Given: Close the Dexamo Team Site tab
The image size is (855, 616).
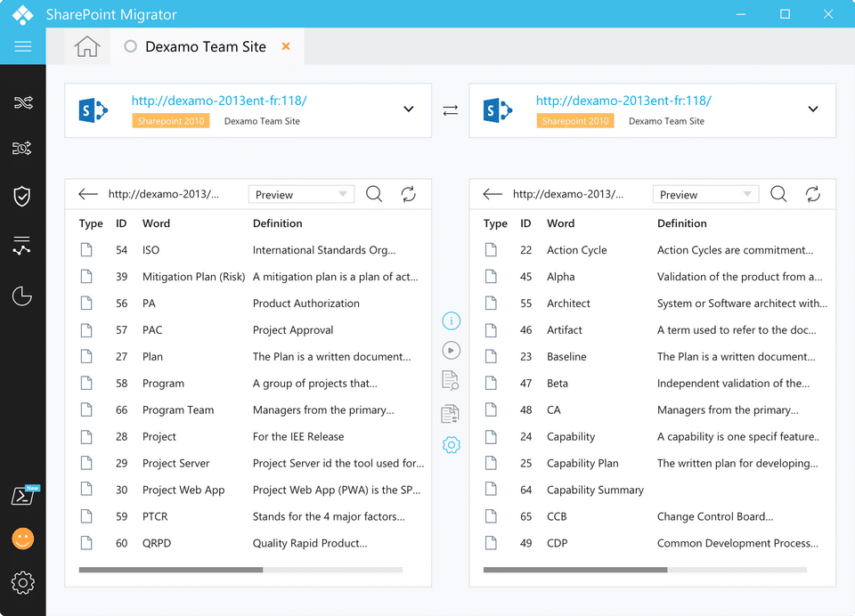Looking at the screenshot, I should 286,46.
